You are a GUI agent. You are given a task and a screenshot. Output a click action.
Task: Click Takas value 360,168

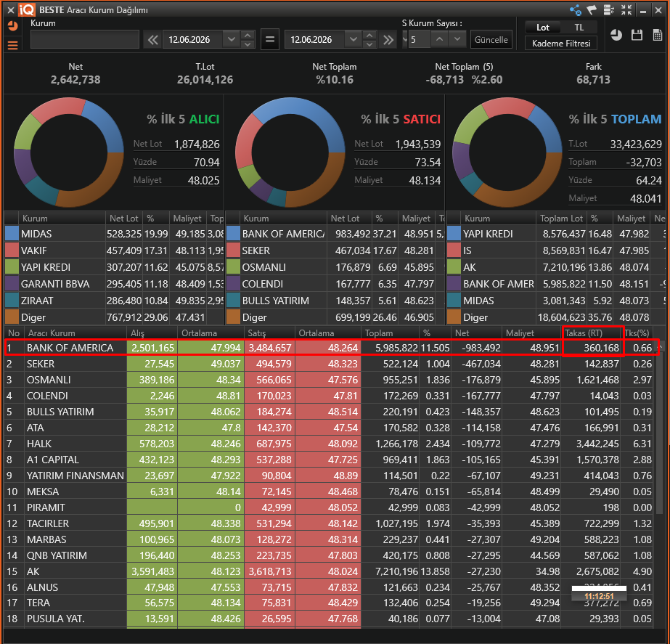click(601, 348)
